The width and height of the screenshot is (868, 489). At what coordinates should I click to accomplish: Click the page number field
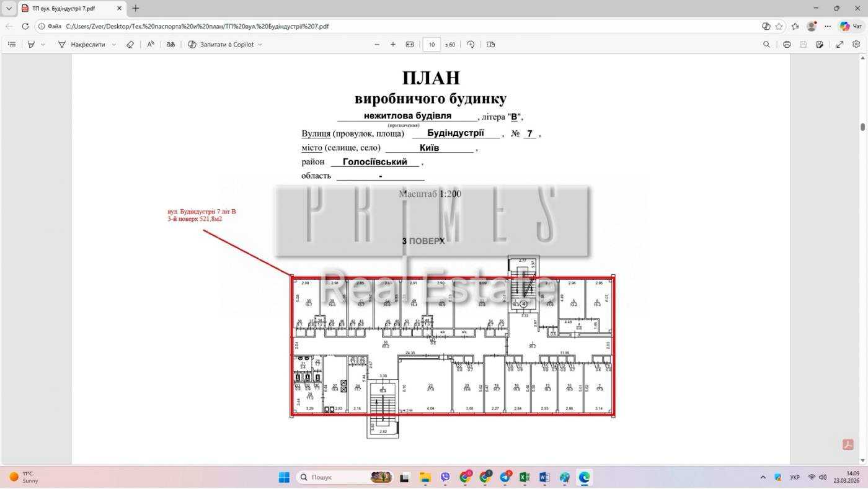[432, 45]
